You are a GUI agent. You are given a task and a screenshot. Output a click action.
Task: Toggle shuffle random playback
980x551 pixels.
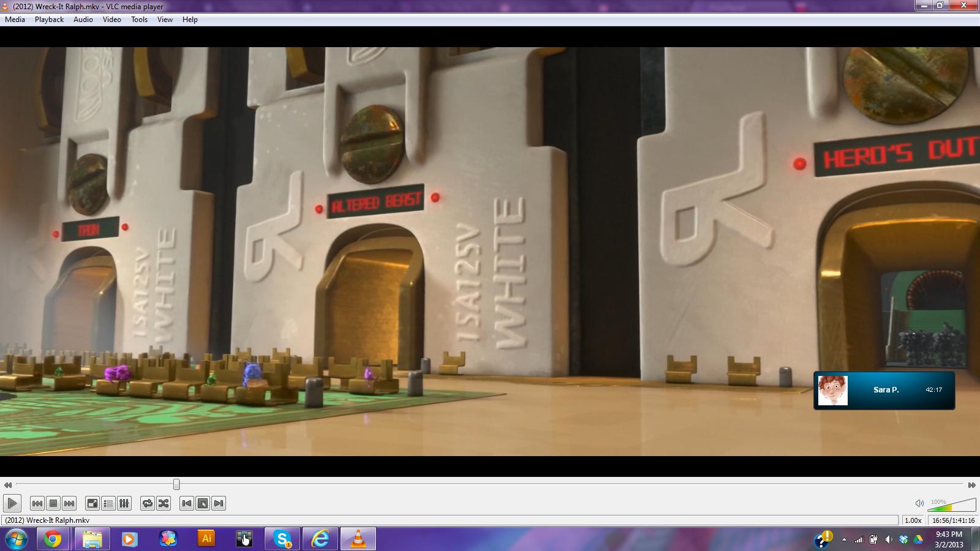pyautogui.click(x=164, y=503)
